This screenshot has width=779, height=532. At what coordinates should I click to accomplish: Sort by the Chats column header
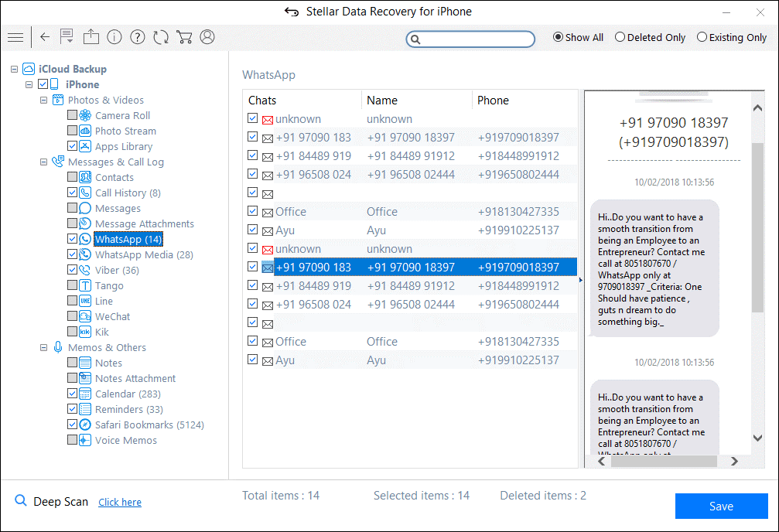[302, 100]
